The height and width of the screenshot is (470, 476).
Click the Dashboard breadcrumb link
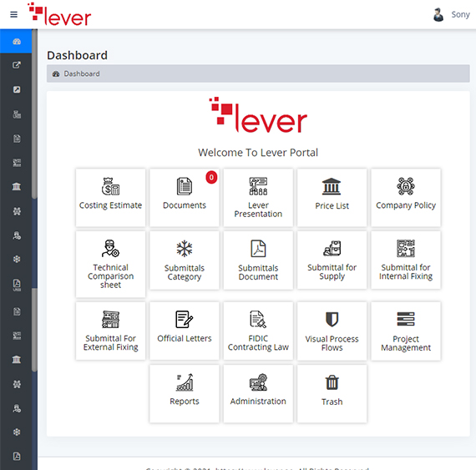point(81,73)
